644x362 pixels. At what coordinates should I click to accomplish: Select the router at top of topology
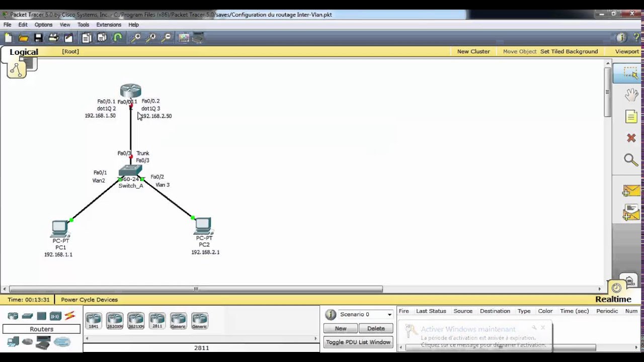click(x=131, y=90)
